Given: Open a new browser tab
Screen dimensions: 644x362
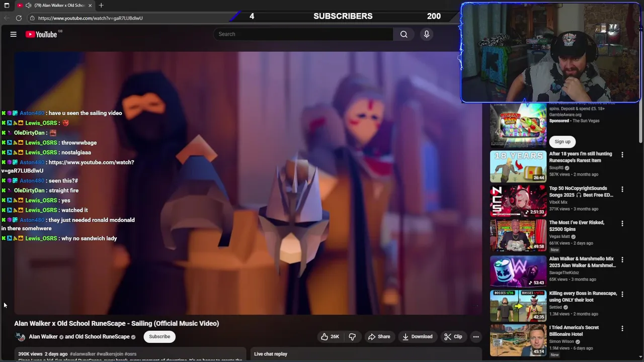Looking at the screenshot, I should click(x=101, y=6).
